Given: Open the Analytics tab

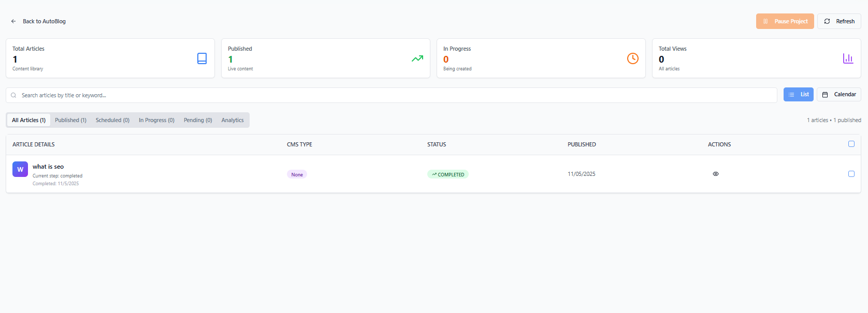Looking at the screenshot, I should tap(233, 120).
